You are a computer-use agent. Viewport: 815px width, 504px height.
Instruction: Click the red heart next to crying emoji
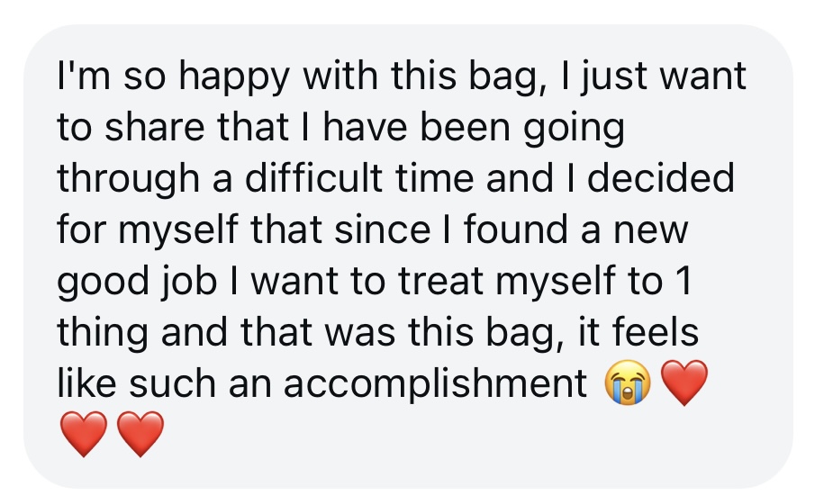pyautogui.click(x=684, y=382)
